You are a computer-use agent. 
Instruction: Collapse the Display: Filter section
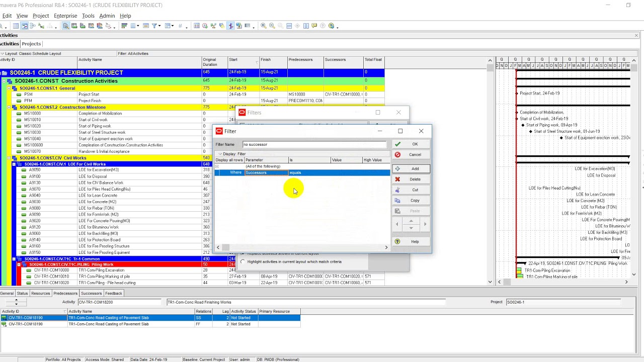(x=219, y=154)
